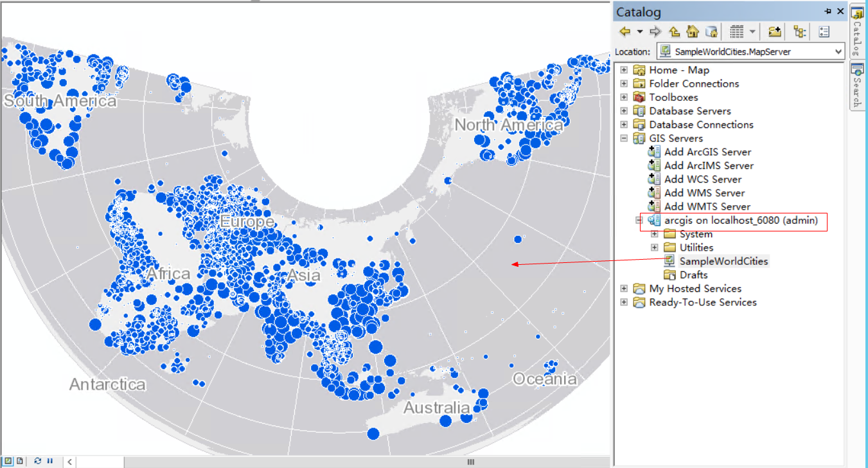Expand Ready-To-Use Services node
The image size is (868, 468).
point(624,302)
